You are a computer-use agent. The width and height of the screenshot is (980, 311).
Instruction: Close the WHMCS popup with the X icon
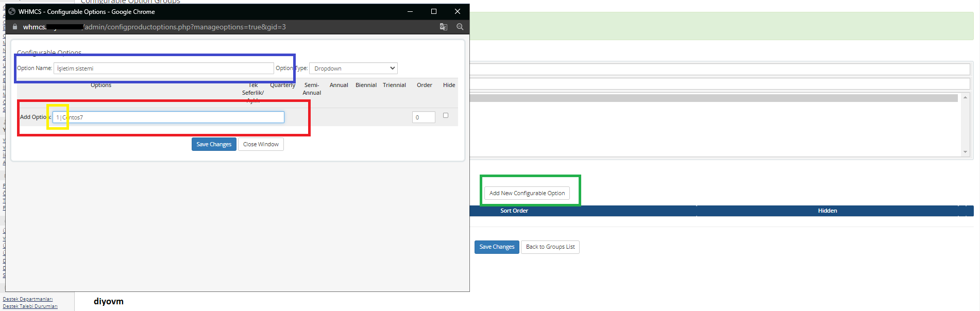pos(458,11)
